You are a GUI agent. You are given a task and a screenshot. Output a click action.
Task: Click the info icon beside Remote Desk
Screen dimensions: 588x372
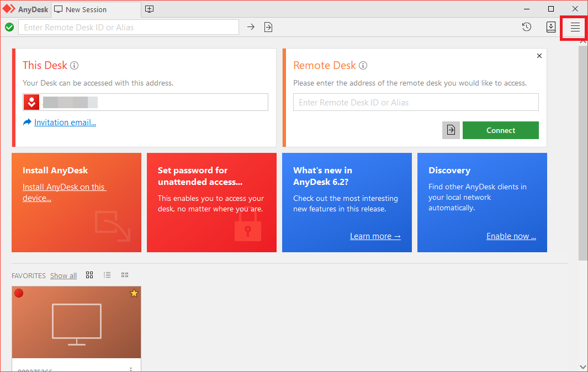(363, 65)
